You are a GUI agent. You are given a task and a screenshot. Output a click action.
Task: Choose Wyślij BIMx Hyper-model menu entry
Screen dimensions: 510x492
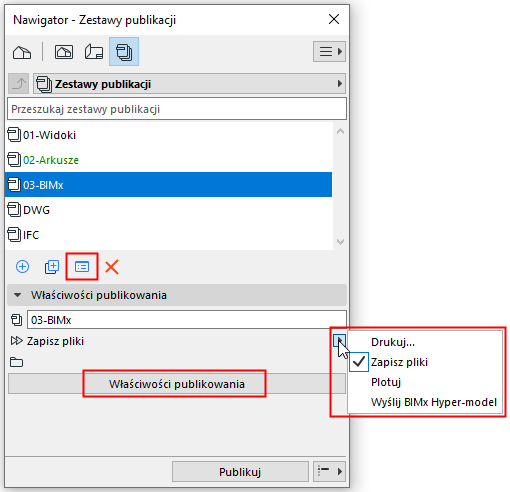click(425, 402)
